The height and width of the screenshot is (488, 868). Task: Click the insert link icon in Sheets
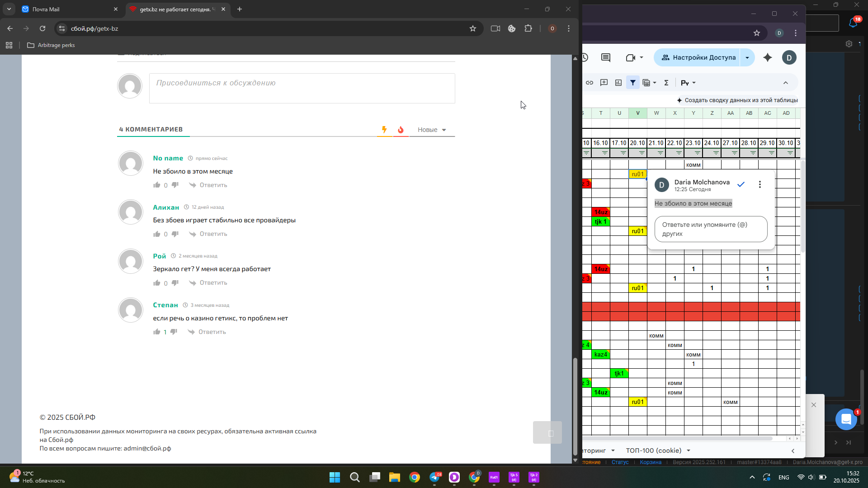[590, 83]
